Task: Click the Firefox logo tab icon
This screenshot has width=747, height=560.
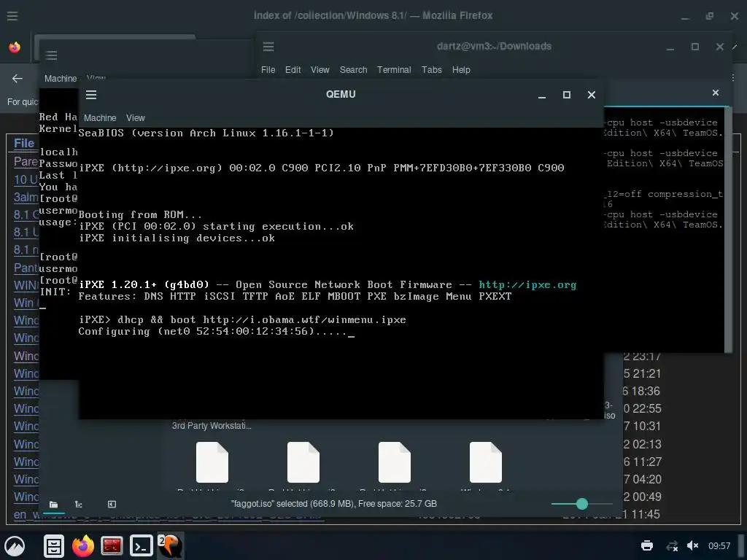Action: tap(15, 47)
